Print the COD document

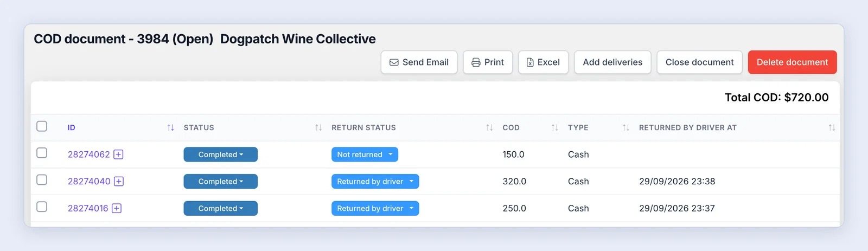click(488, 62)
